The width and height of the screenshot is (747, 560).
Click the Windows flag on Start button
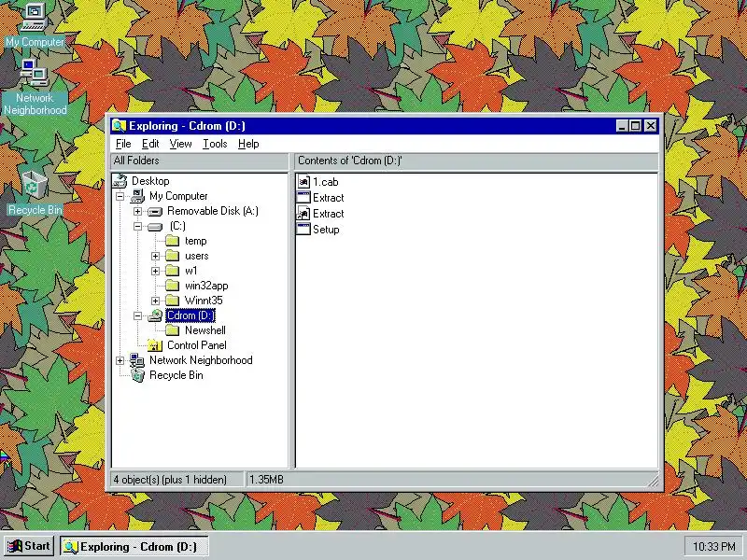tap(15, 546)
